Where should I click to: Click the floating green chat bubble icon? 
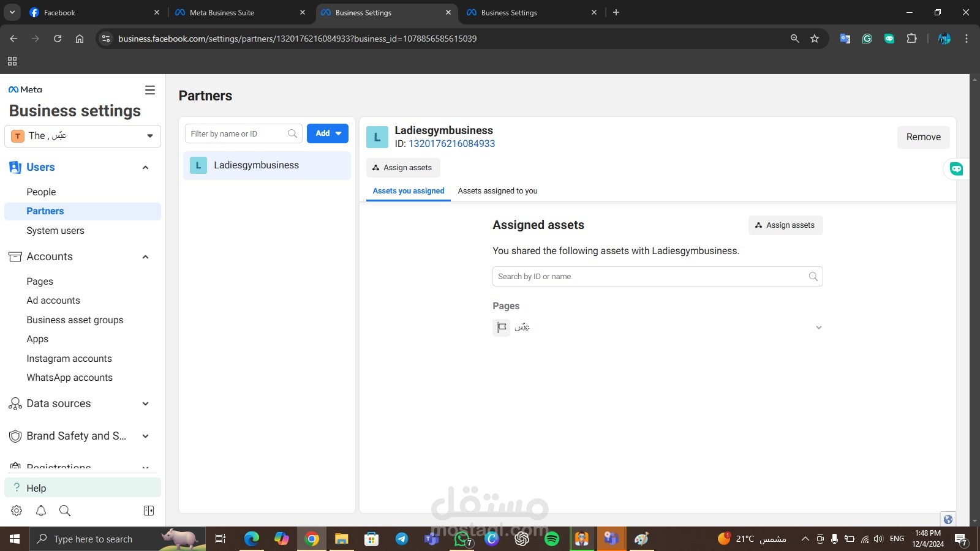click(956, 169)
